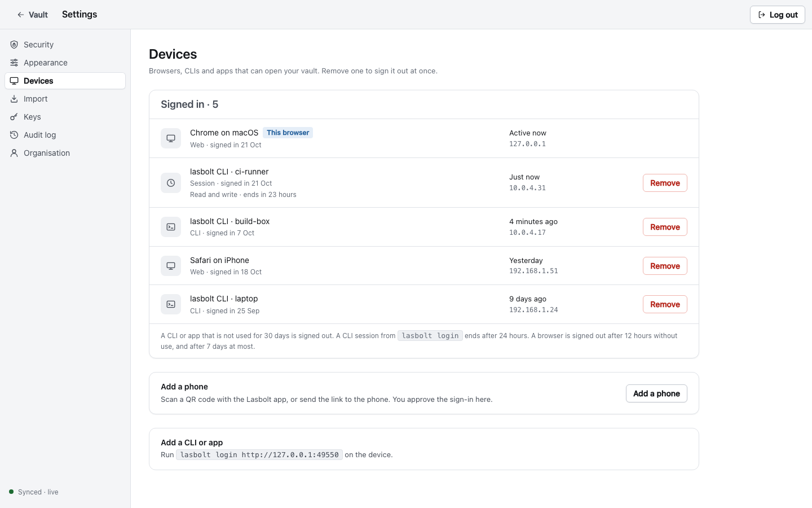812x508 pixels.
Task: Remove Safari on iPhone
Action: [665, 266]
